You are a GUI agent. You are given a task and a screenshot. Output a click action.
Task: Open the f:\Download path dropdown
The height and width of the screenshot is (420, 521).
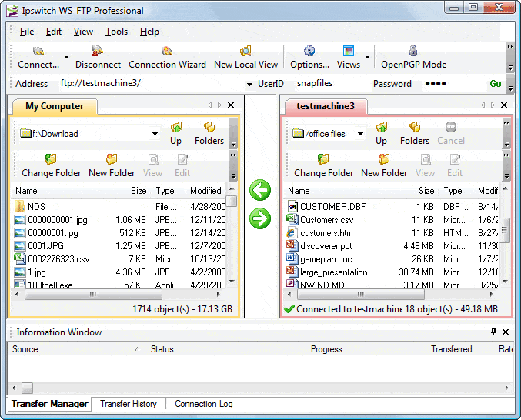(x=155, y=134)
